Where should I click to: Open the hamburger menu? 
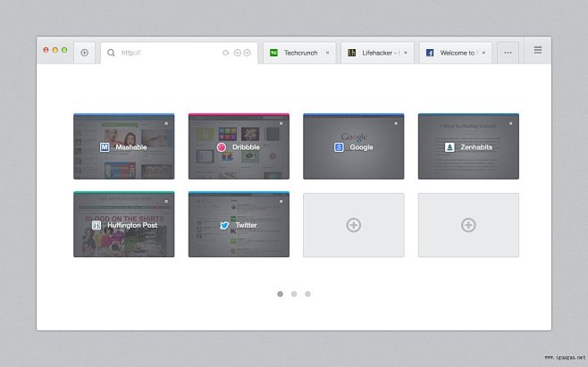point(538,50)
